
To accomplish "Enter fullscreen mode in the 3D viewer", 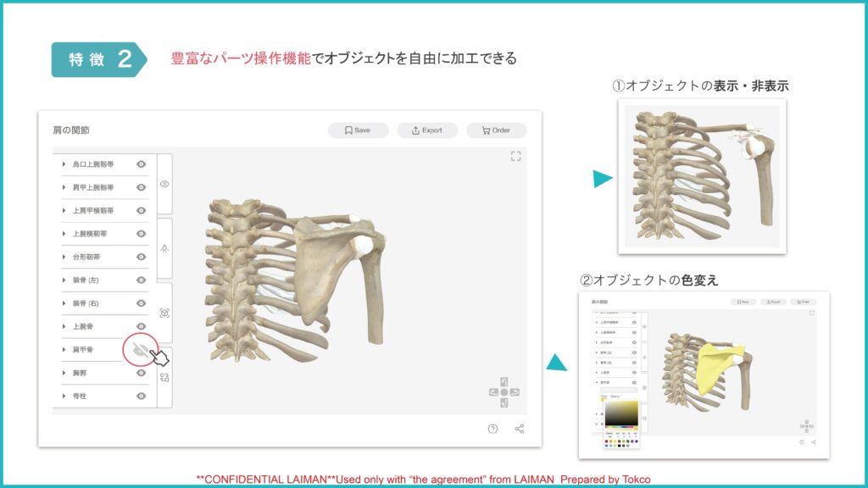I will [x=515, y=157].
